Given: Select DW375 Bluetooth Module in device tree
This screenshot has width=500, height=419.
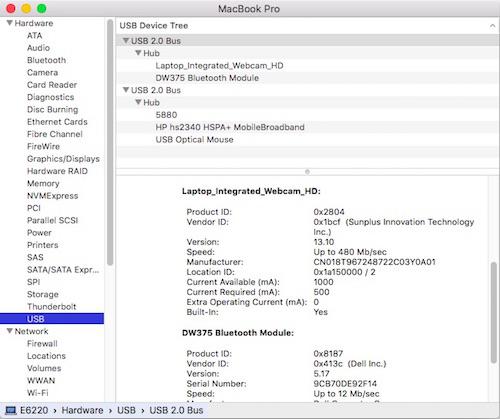Looking at the screenshot, I should click(207, 78).
